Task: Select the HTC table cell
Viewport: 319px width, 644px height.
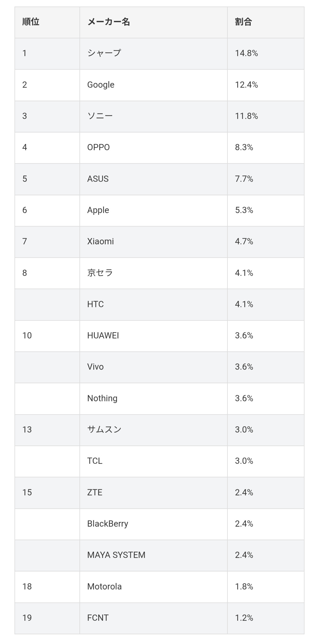Action: [x=95, y=304]
